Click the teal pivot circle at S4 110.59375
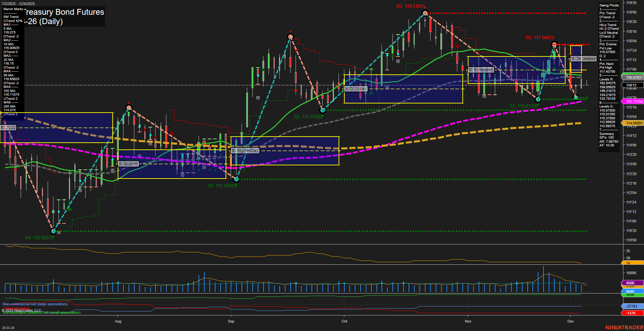The width and height of the screenshot is (644, 331). [x=53, y=231]
